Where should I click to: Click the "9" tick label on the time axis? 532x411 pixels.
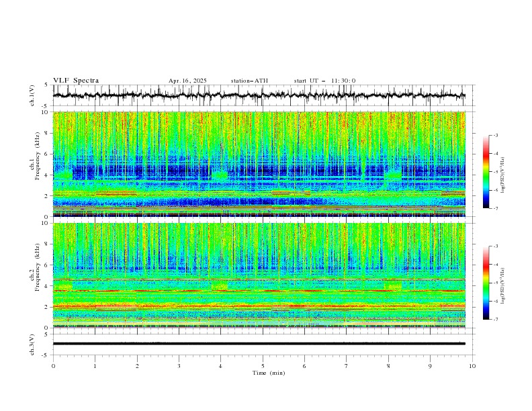(x=430, y=366)
